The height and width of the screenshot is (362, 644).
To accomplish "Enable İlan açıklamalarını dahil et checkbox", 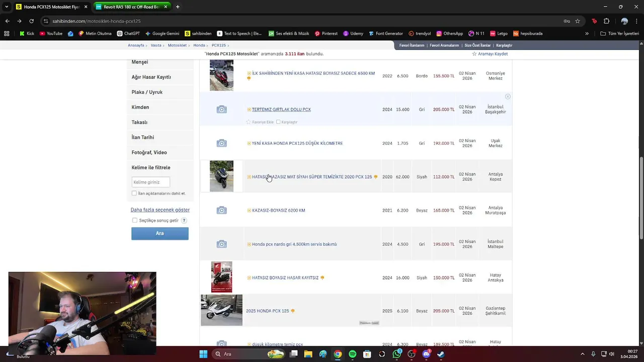I will pyautogui.click(x=134, y=193).
